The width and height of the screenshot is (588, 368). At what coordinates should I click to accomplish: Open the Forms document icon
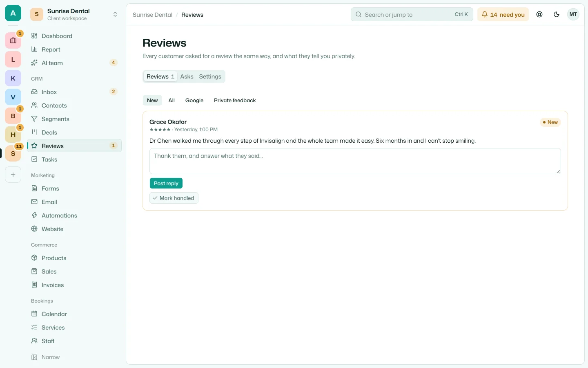34,188
